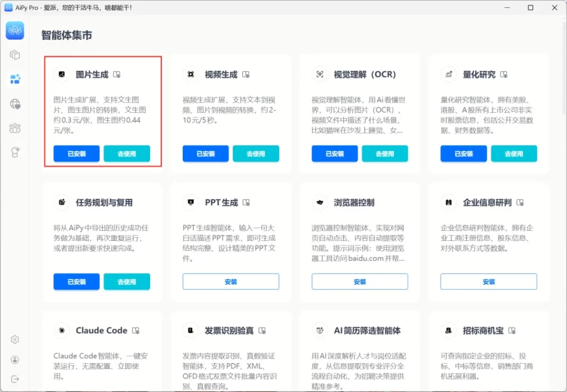This screenshot has height=392, width=567.
Task: Click the stacked cards sidebar icon
Action: [15, 55]
